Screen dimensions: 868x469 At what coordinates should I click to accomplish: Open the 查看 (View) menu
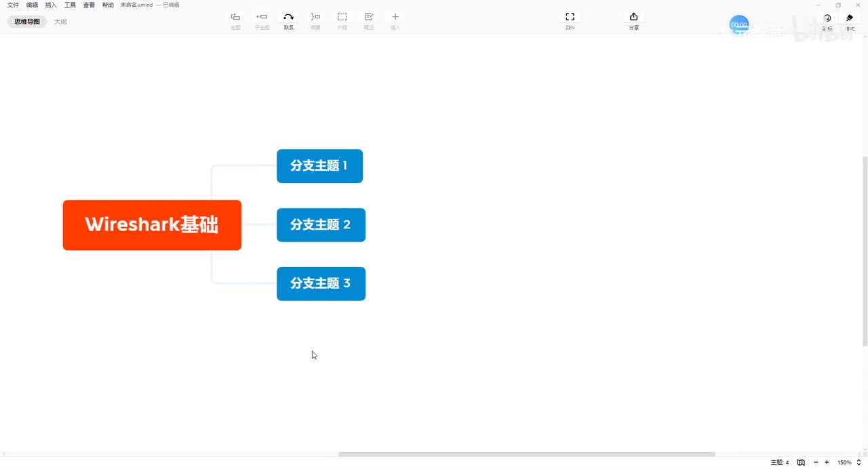pyautogui.click(x=89, y=5)
